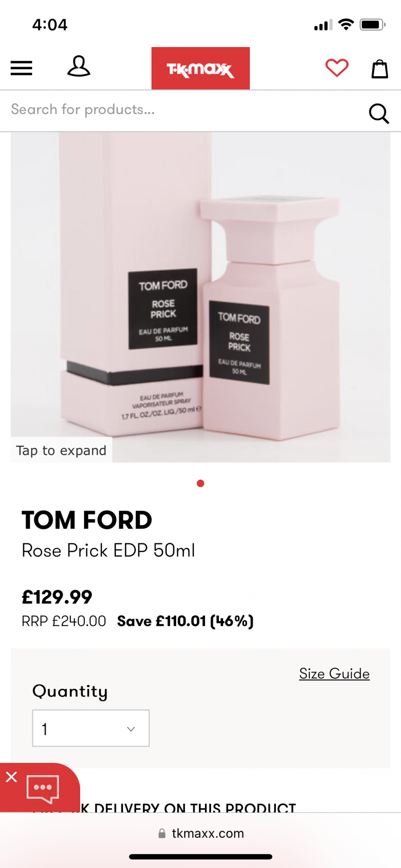Screen dimensions: 401x868
Task: Tap the tkmaxx.com address bar
Action: coord(201,834)
